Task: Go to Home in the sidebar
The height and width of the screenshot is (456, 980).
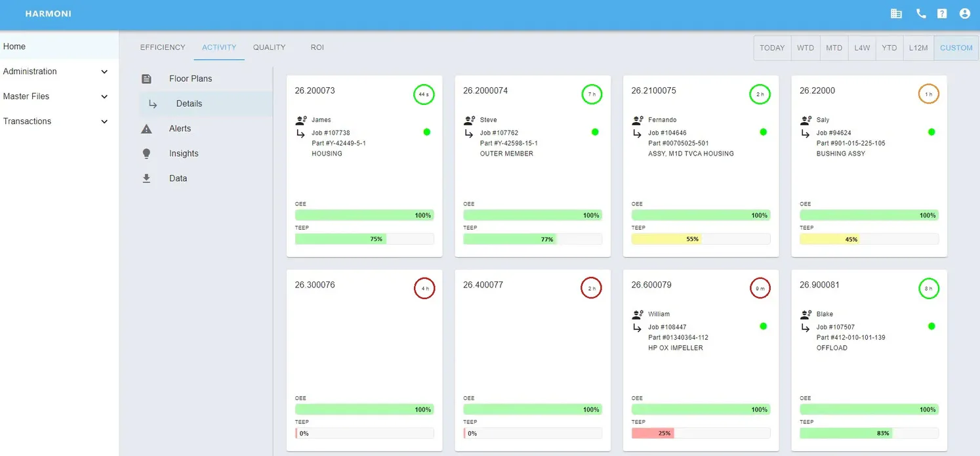Action: coord(59,47)
